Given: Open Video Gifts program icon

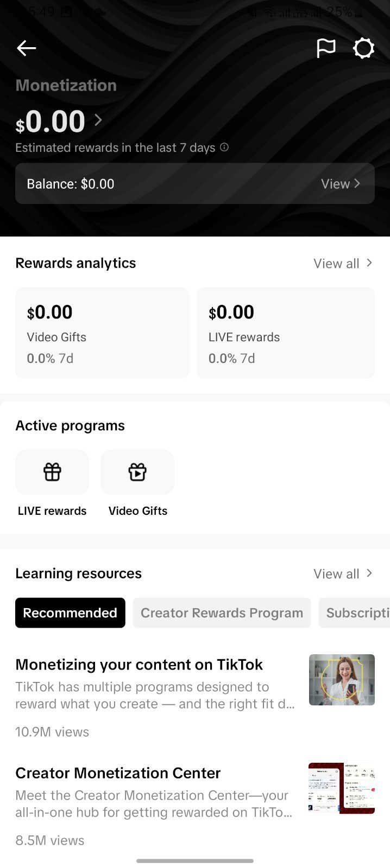Looking at the screenshot, I should tap(137, 472).
